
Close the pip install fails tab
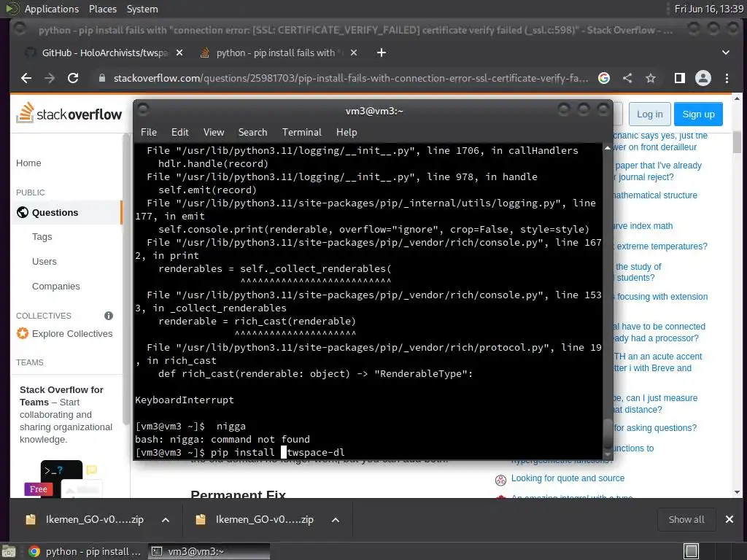354,52
